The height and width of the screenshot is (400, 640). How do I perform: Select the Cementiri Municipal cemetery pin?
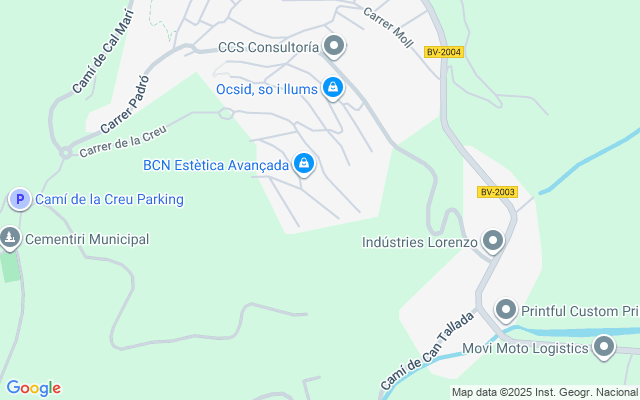pyautogui.click(x=10, y=238)
